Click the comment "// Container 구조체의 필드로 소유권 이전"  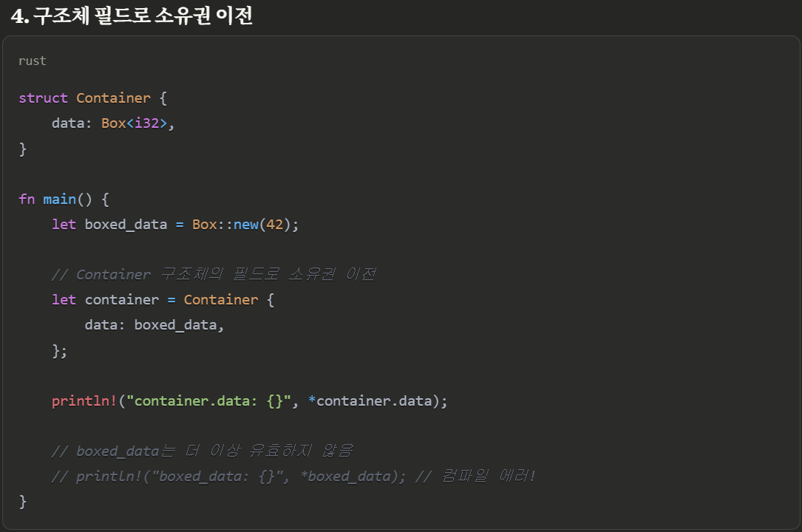(214, 274)
